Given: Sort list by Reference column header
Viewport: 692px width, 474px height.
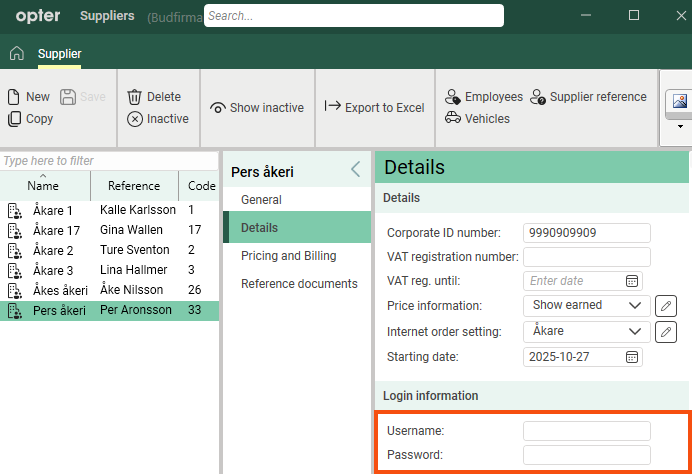Looking at the screenshot, I should tap(134, 186).
